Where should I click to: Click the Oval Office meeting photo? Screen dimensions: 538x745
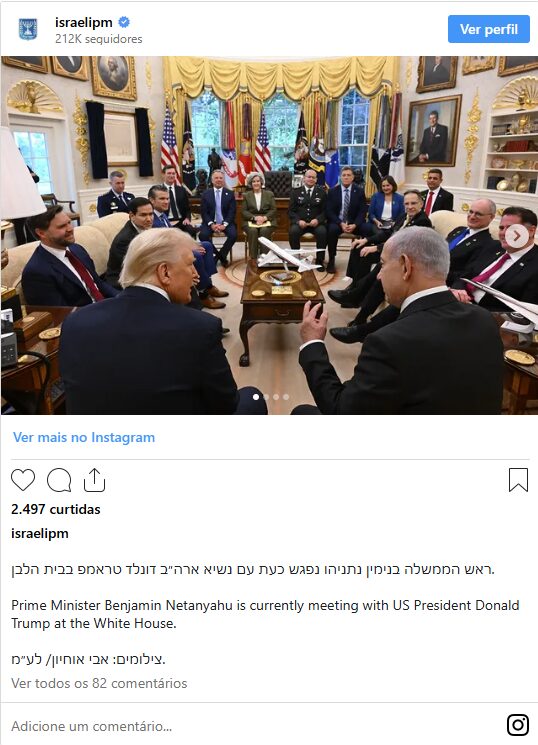pyautogui.click(x=269, y=235)
